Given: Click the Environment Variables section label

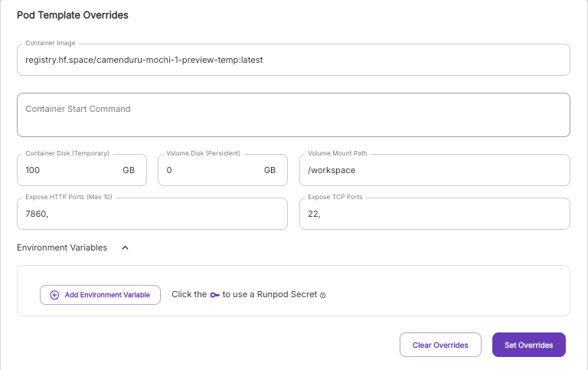Looking at the screenshot, I should (x=62, y=247).
